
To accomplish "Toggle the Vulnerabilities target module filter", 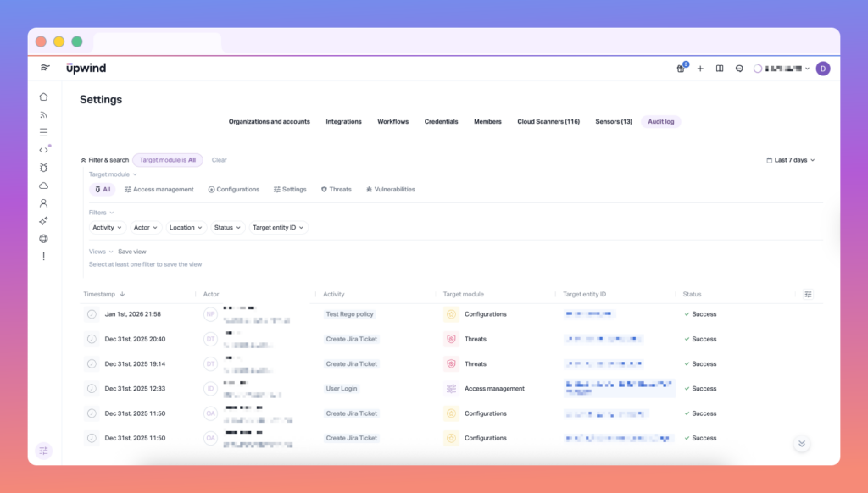I will click(x=390, y=189).
